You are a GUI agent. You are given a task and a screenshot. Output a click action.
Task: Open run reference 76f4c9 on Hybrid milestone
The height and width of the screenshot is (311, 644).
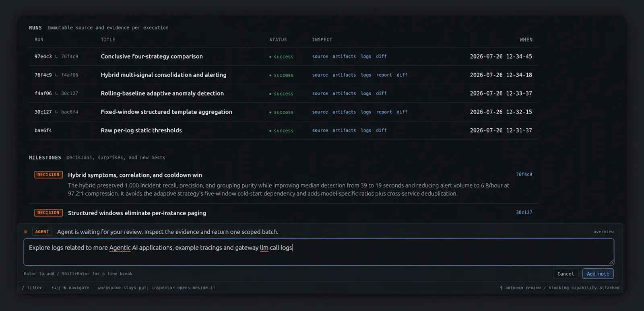click(524, 175)
